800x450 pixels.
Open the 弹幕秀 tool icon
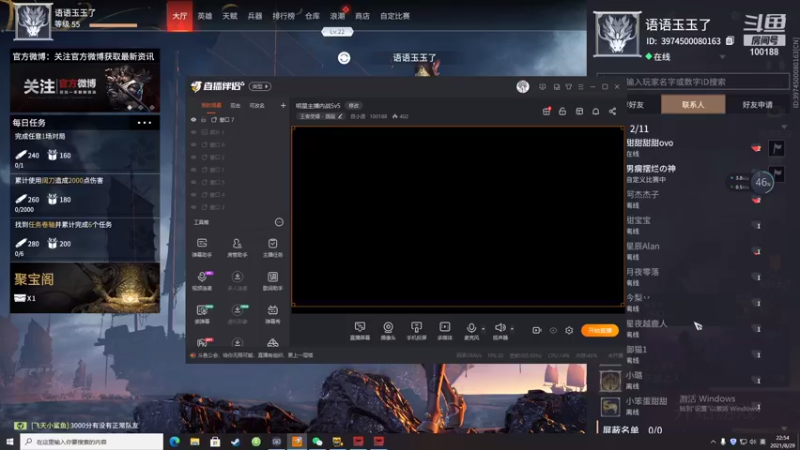(x=272, y=314)
